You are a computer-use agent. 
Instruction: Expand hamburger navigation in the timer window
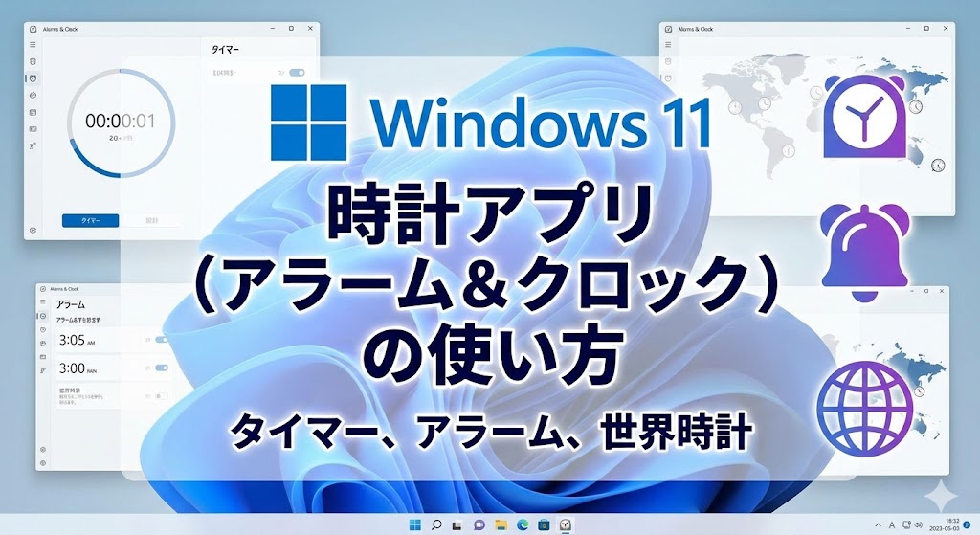coord(33,45)
